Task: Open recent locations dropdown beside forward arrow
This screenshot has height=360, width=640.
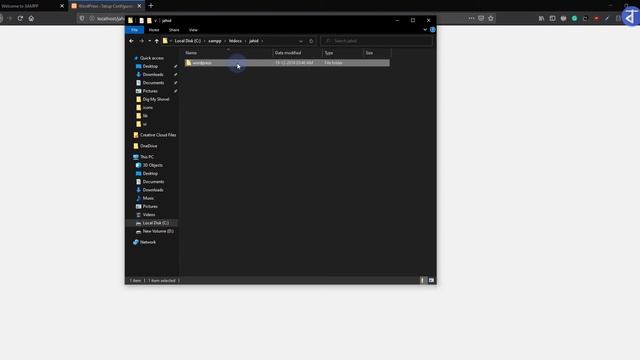Action: coord(149,41)
